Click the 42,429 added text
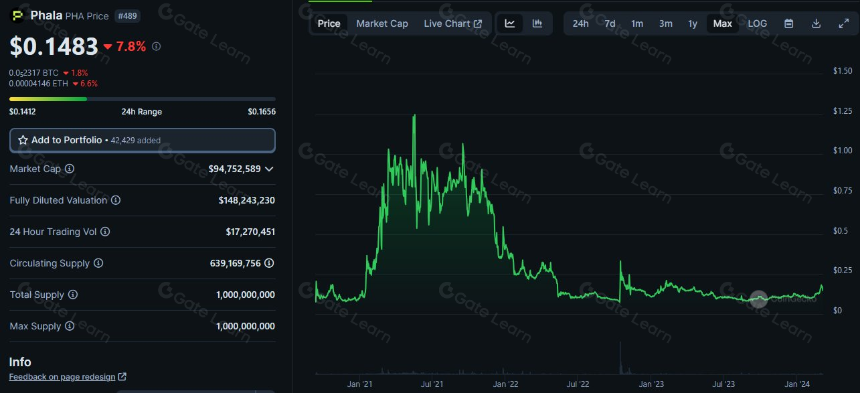860x393 pixels. [136, 141]
